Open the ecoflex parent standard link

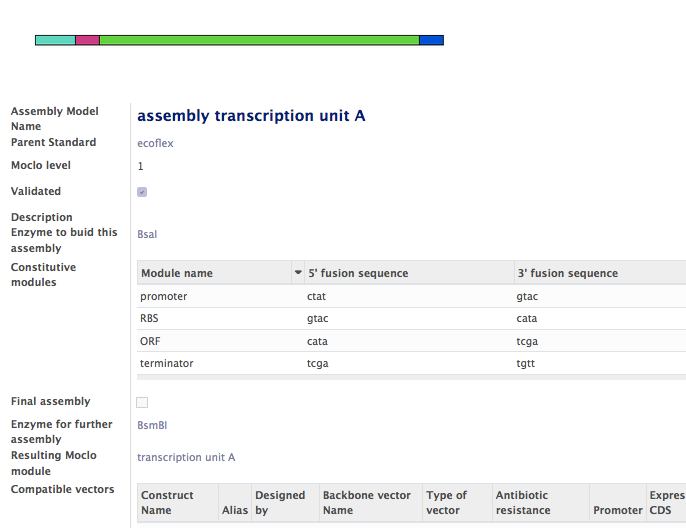[x=155, y=143]
